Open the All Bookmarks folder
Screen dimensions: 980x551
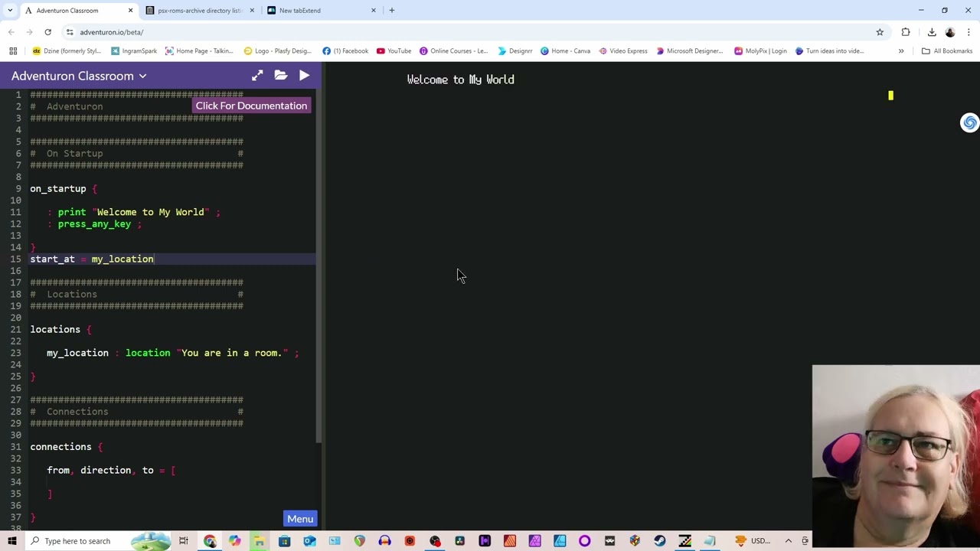pos(947,51)
